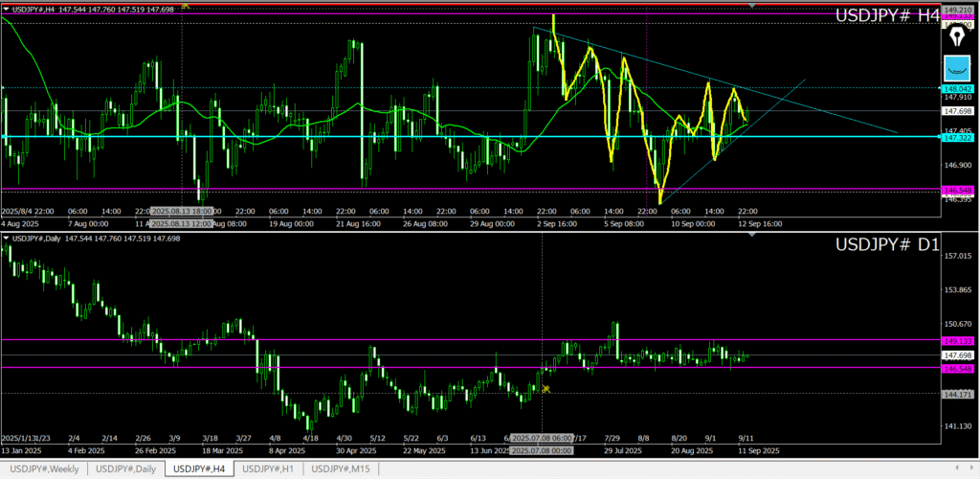The height and width of the screenshot is (479, 980).
Task: Select the USDJPY#,H4 tab
Action: click(199, 468)
